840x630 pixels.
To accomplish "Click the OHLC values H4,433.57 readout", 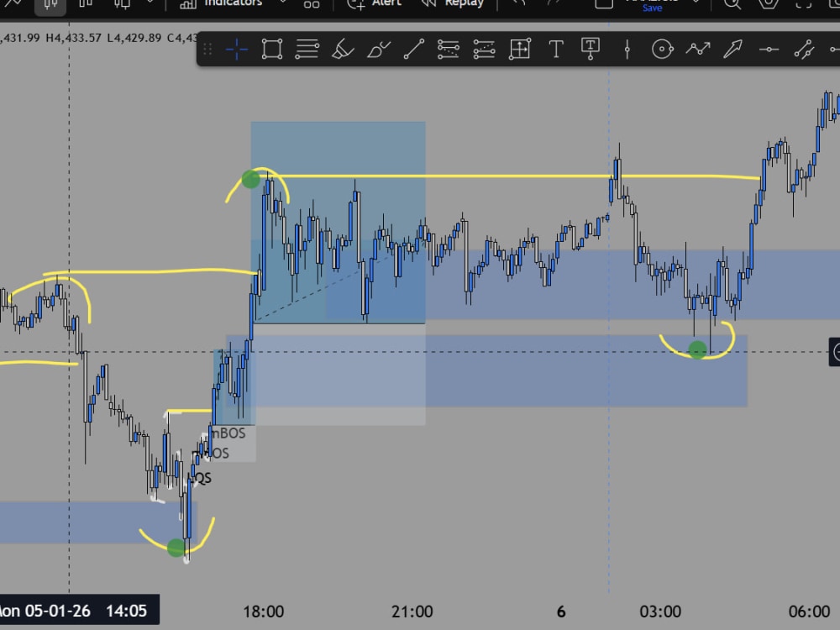I will coord(73,38).
